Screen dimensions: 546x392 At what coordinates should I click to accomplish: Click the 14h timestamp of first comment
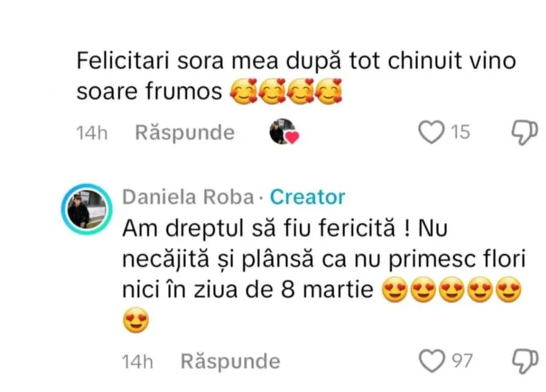coord(92,133)
